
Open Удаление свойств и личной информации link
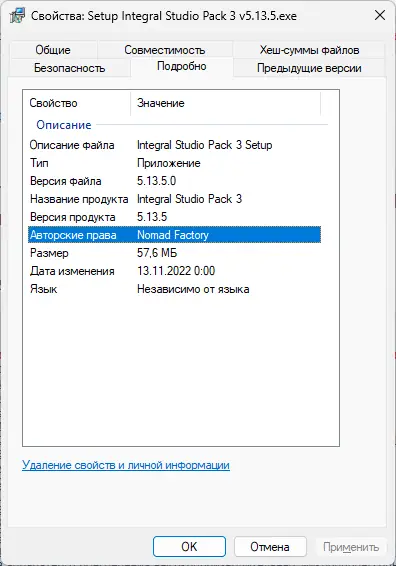click(126, 465)
